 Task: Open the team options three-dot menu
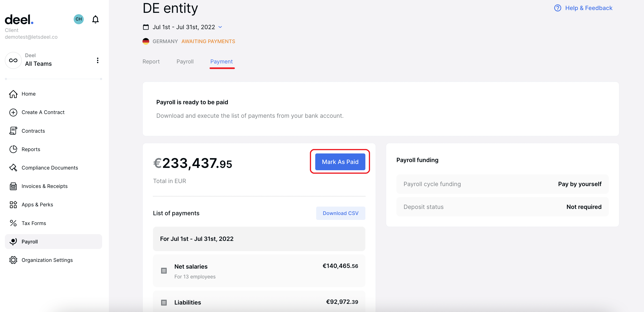[97, 60]
